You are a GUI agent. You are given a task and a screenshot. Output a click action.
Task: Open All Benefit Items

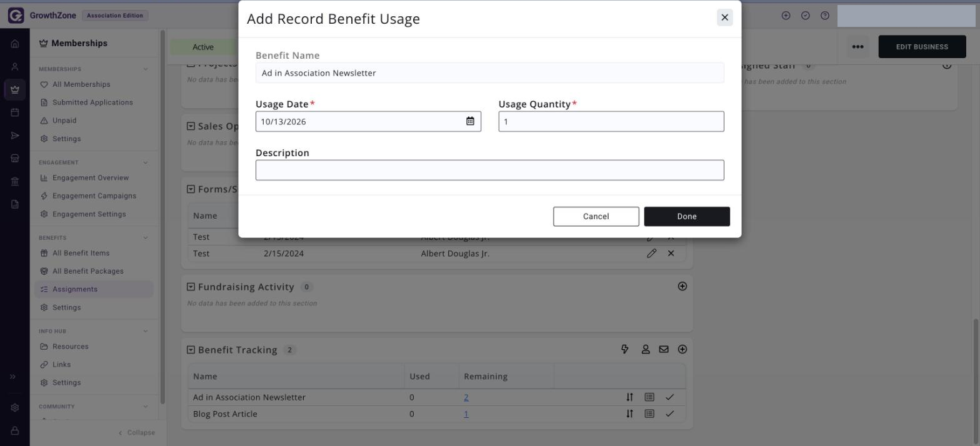pyautogui.click(x=81, y=253)
